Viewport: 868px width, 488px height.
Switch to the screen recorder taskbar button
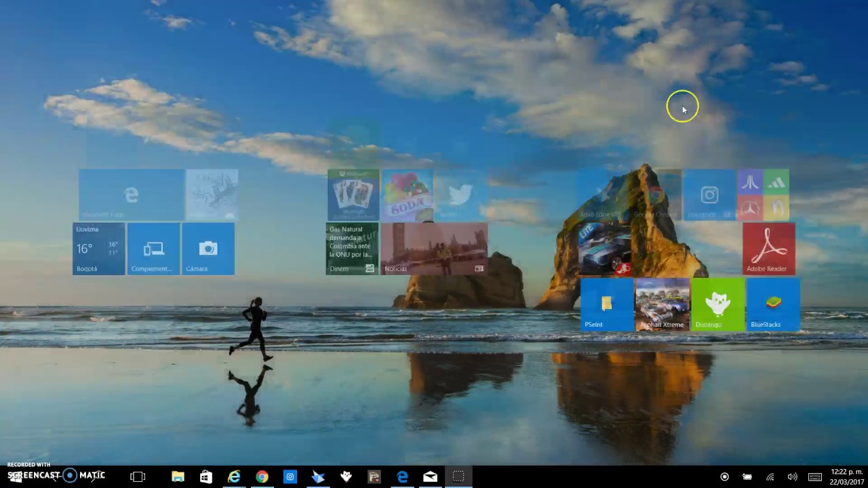pos(458,476)
